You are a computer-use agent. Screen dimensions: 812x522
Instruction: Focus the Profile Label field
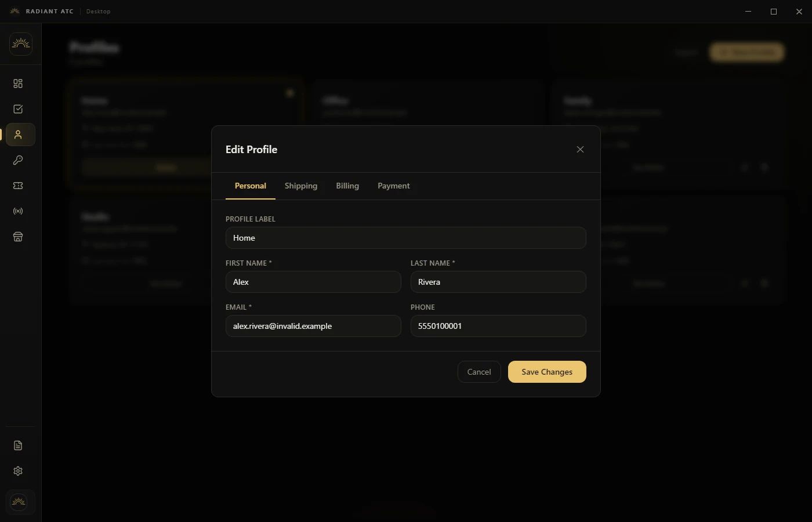pos(406,238)
